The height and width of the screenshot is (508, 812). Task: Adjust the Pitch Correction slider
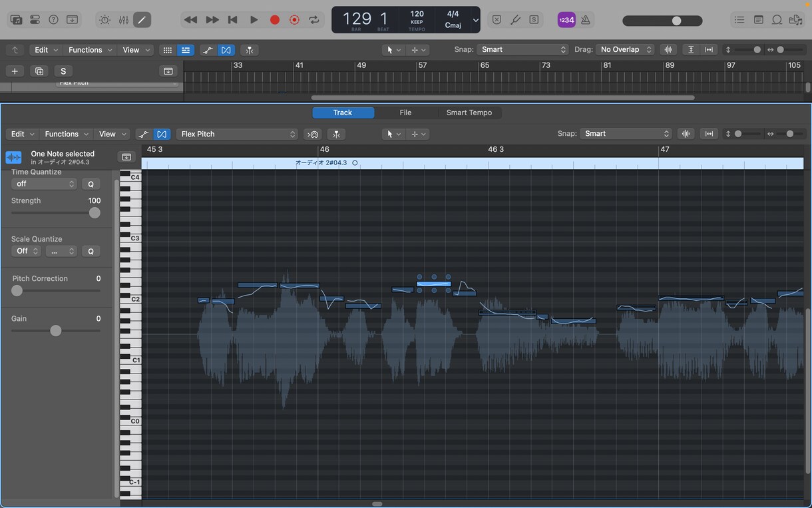56,290
